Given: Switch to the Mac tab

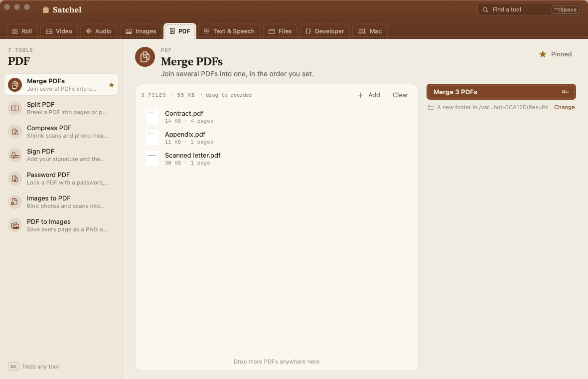Looking at the screenshot, I should pos(370,31).
